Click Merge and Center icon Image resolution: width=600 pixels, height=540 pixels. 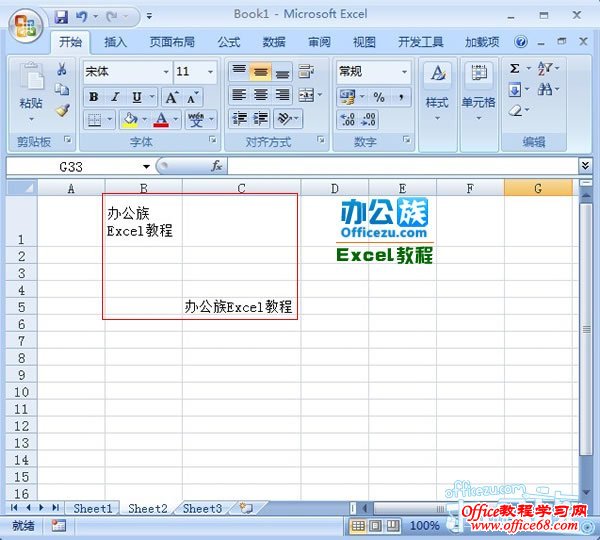[x=307, y=95]
